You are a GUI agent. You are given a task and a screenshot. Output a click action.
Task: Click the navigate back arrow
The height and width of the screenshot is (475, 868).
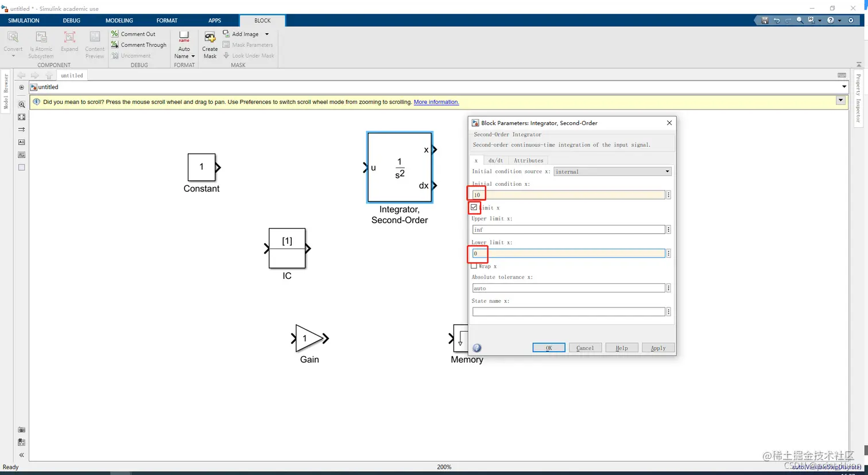click(x=21, y=75)
